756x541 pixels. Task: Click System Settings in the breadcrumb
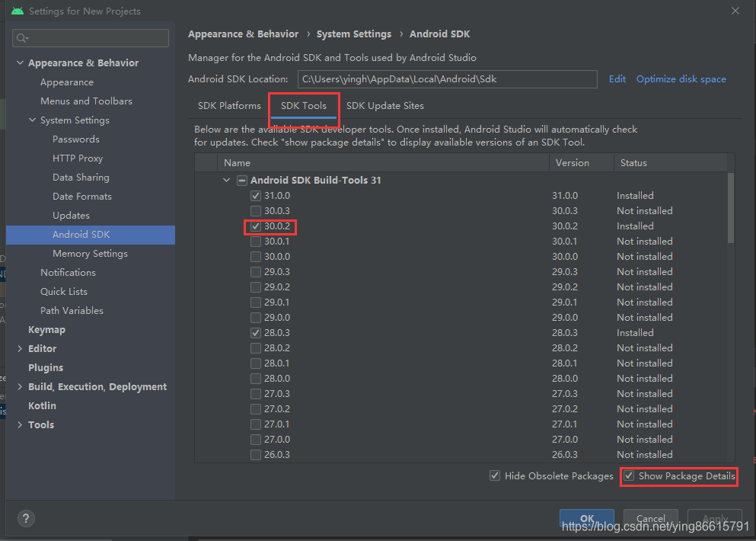point(354,34)
